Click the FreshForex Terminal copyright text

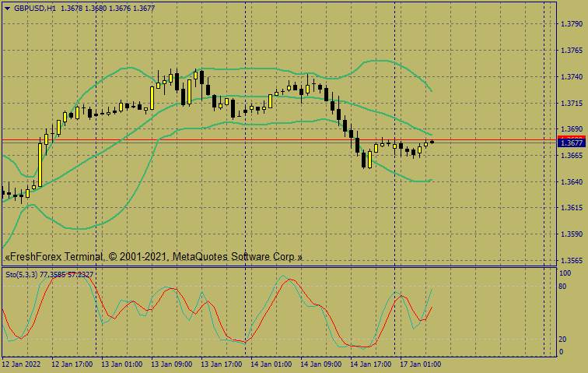[x=153, y=256]
